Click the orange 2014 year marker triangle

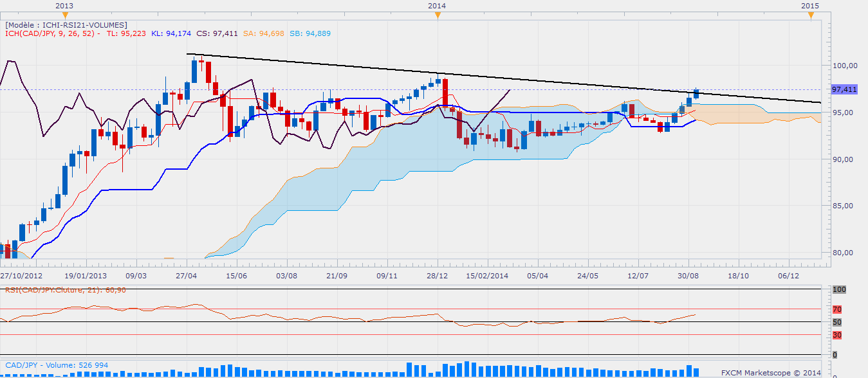click(x=437, y=15)
